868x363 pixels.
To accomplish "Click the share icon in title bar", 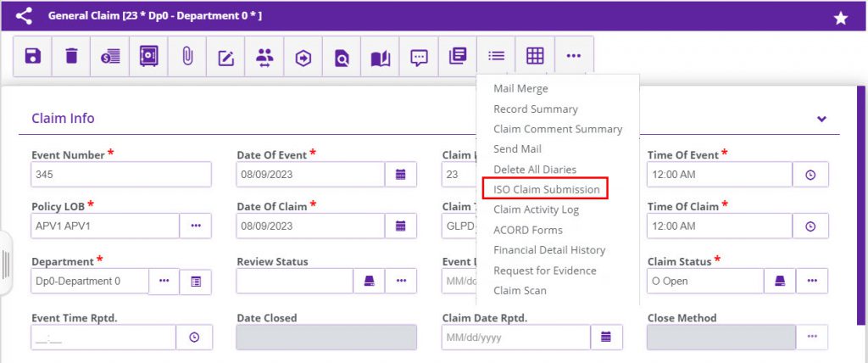I will 24,15.
